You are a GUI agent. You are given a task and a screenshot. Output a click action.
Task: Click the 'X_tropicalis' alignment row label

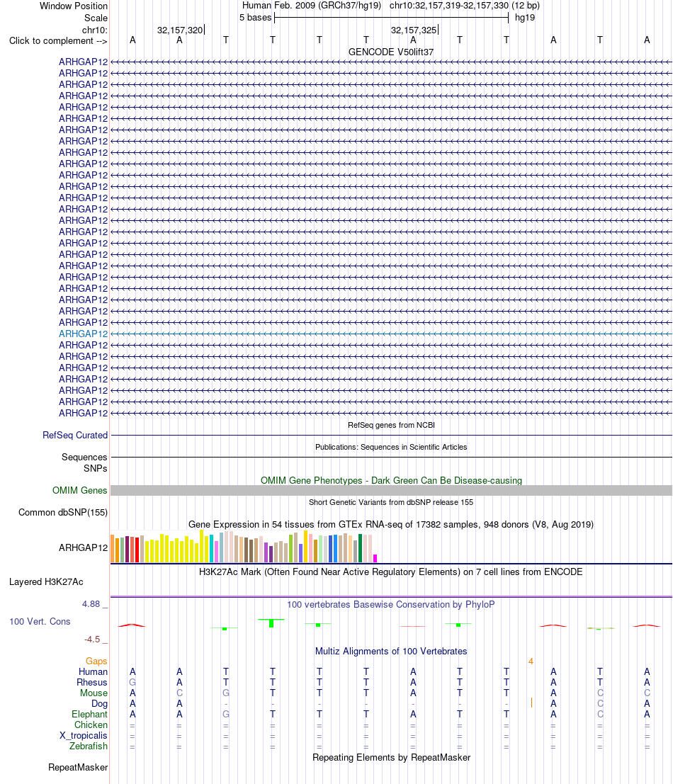pyautogui.click(x=84, y=736)
